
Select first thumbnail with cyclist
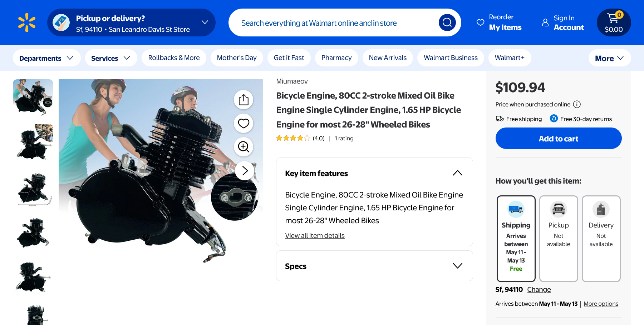point(33,97)
